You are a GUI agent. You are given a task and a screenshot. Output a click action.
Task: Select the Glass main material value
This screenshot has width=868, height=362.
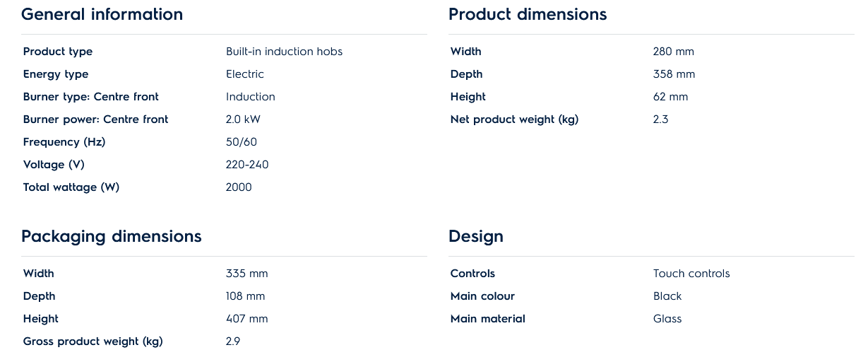coord(667,319)
